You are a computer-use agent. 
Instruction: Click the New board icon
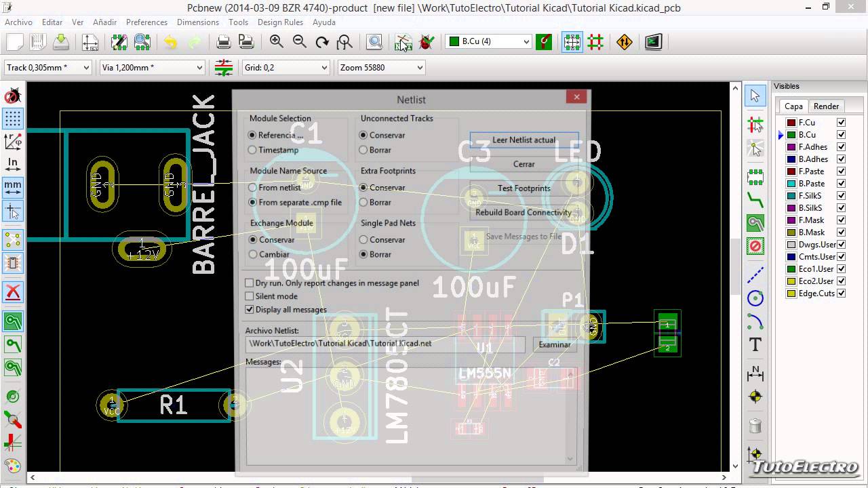(x=14, y=42)
